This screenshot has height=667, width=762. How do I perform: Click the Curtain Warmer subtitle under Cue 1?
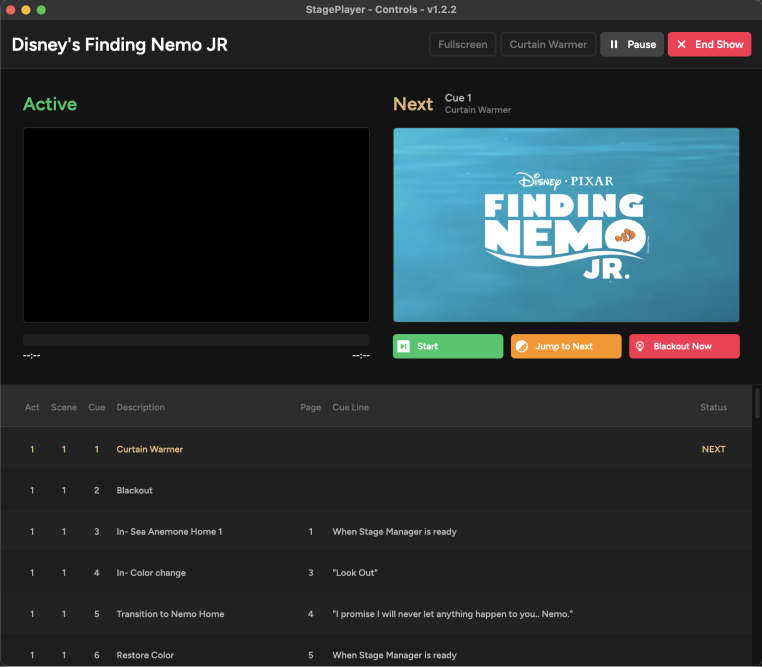(478, 110)
